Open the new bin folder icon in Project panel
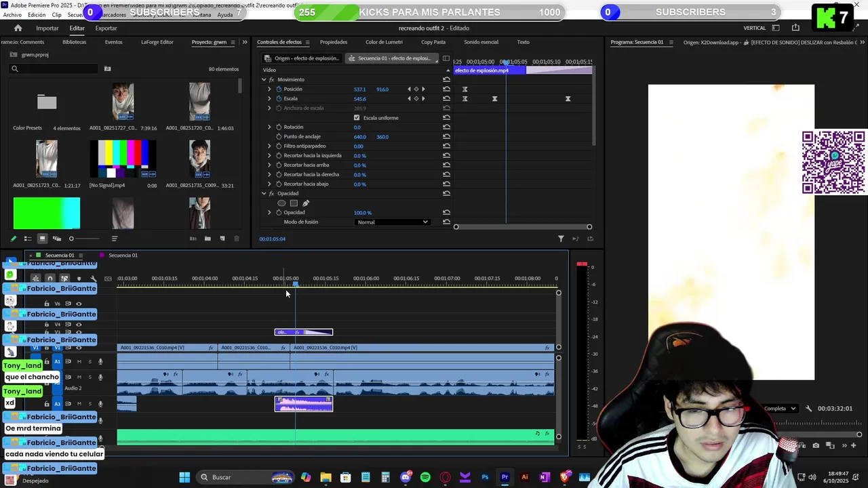 (x=208, y=239)
